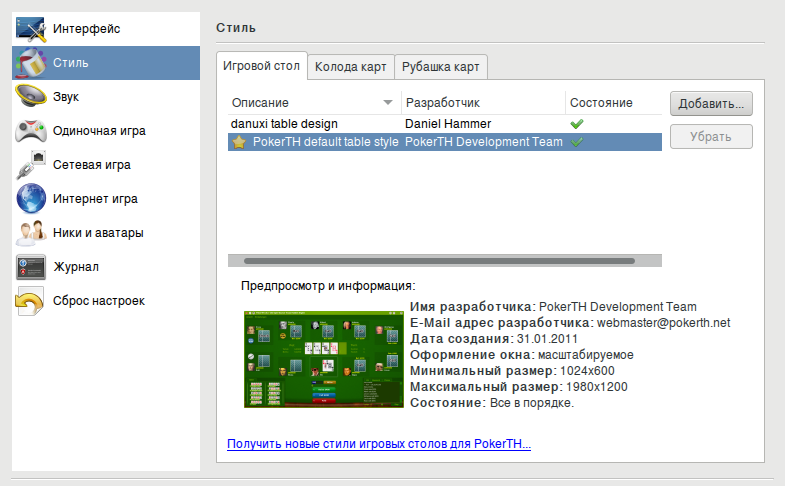Click the Сброс настроек undo arrow icon

[x=30, y=301]
